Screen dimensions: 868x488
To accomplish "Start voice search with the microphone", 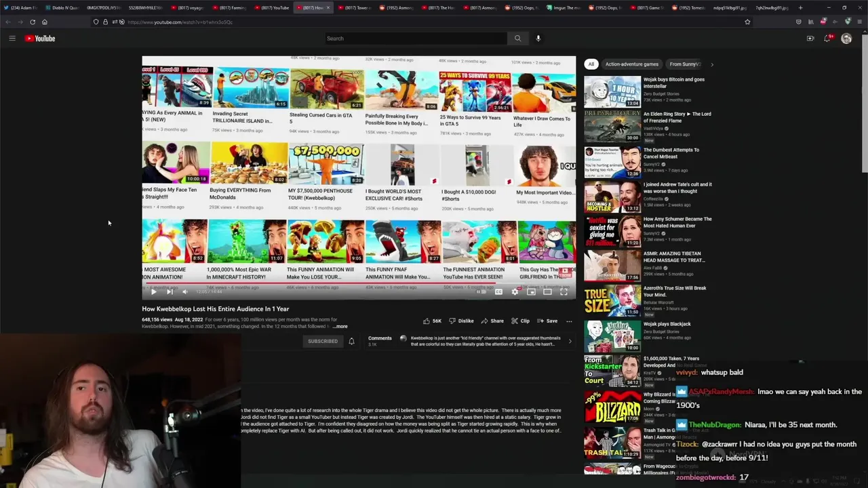I will point(538,39).
